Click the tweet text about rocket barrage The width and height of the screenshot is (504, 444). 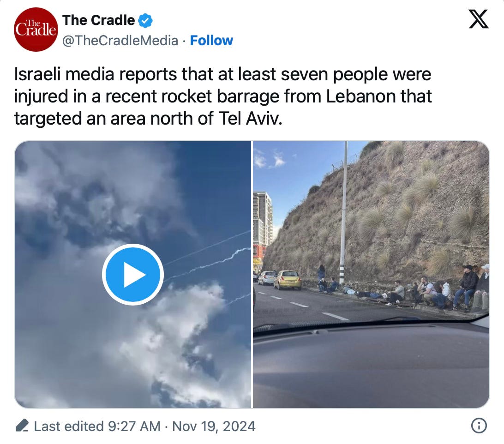(223, 96)
